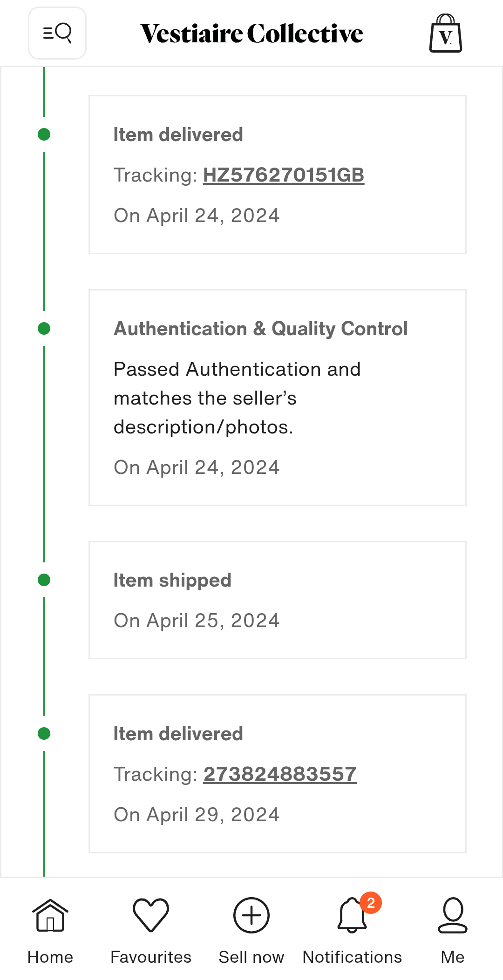Select the Me tab label
This screenshot has width=503, height=980.
click(x=453, y=957)
